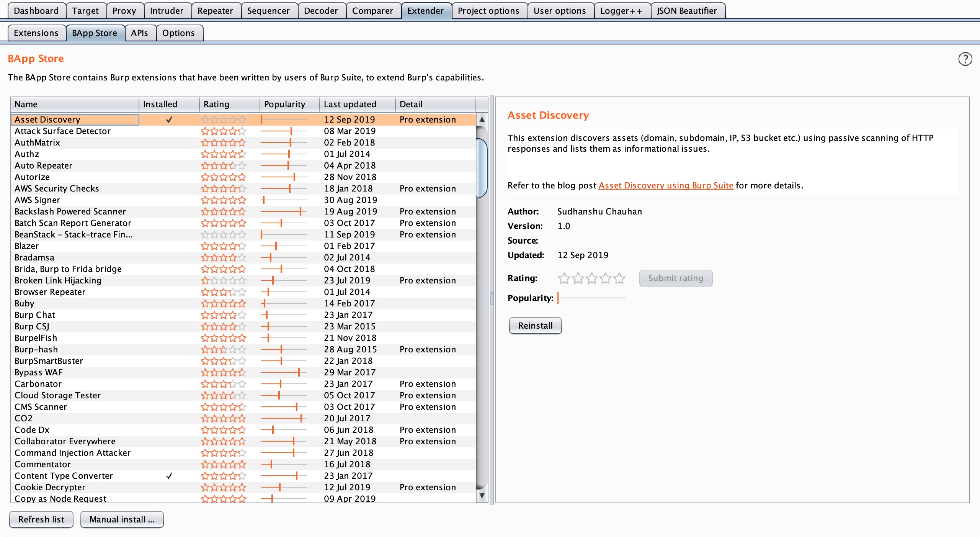
Task: Click the scrollbar up arrow in extension list
Action: point(482,119)
